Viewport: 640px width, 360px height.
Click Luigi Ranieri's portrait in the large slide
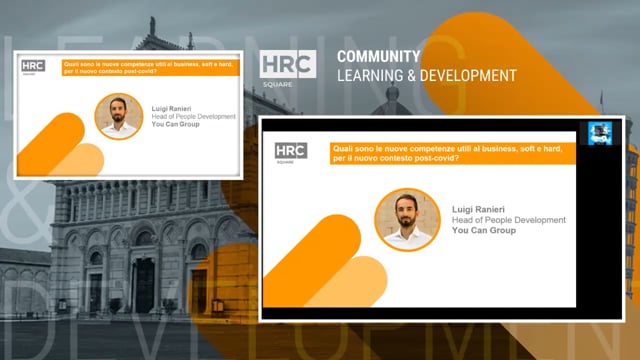pos(407,220)
